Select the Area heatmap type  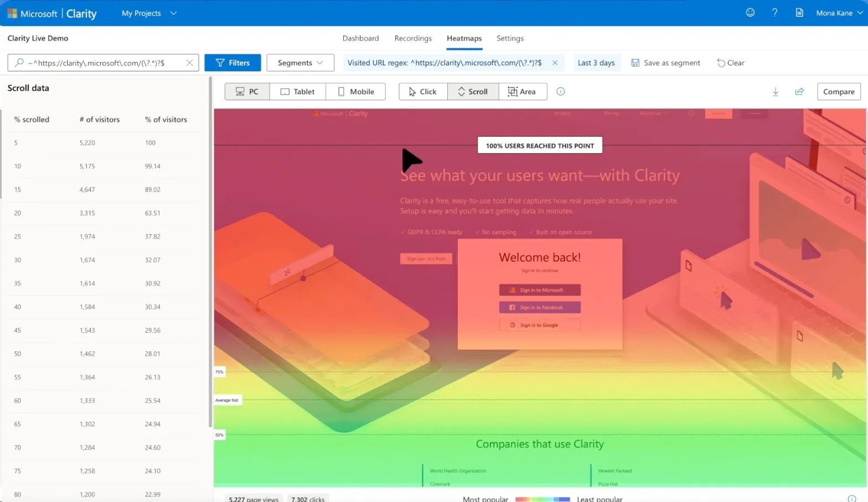[x=522, y=92]
